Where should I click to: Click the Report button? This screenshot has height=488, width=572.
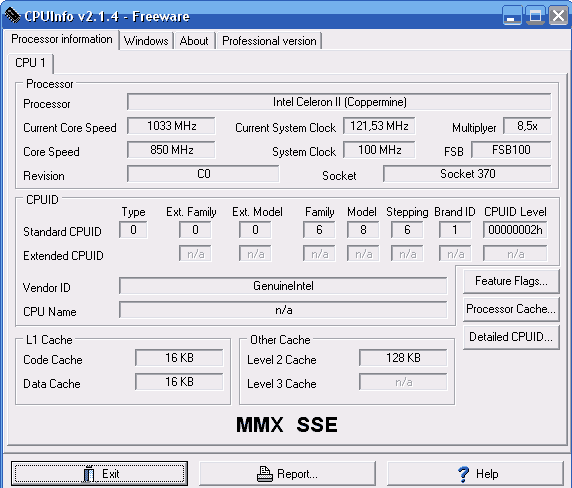(287, 474)
